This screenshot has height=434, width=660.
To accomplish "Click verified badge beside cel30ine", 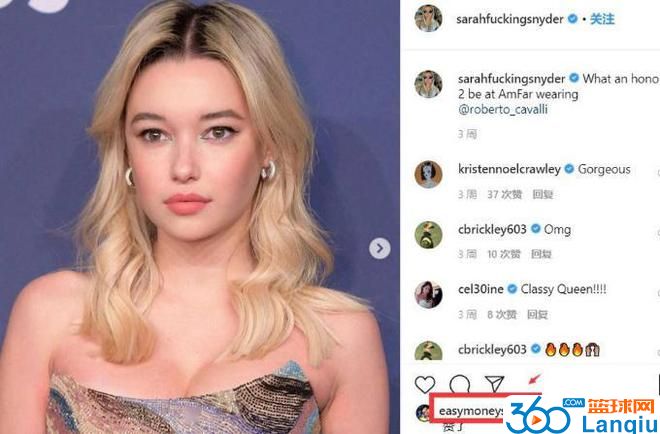I will point(512,289).
